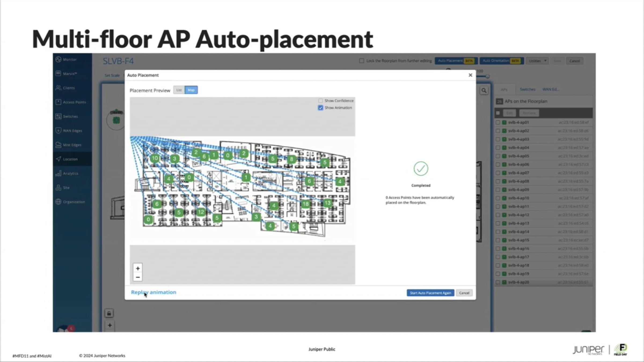
Task: Zoom in on placement preview map
Action: click(x=138, y=268)
